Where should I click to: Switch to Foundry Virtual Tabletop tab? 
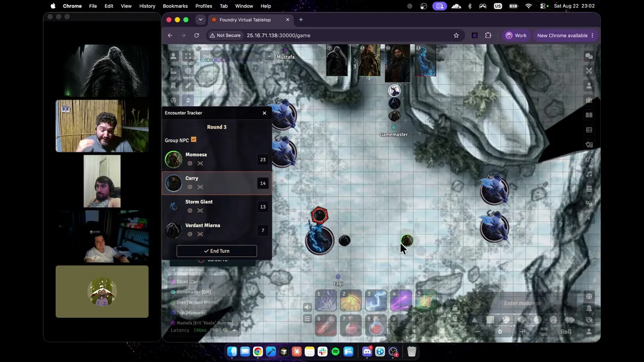[x=250, y=20]
